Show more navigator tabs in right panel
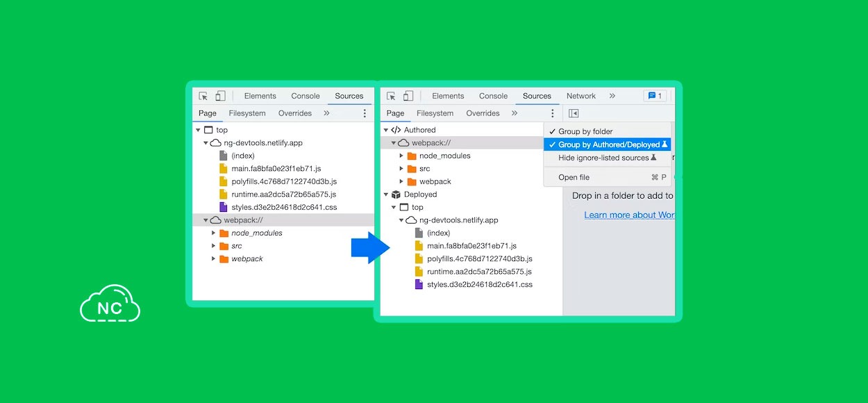 click(x=515, y=113)
